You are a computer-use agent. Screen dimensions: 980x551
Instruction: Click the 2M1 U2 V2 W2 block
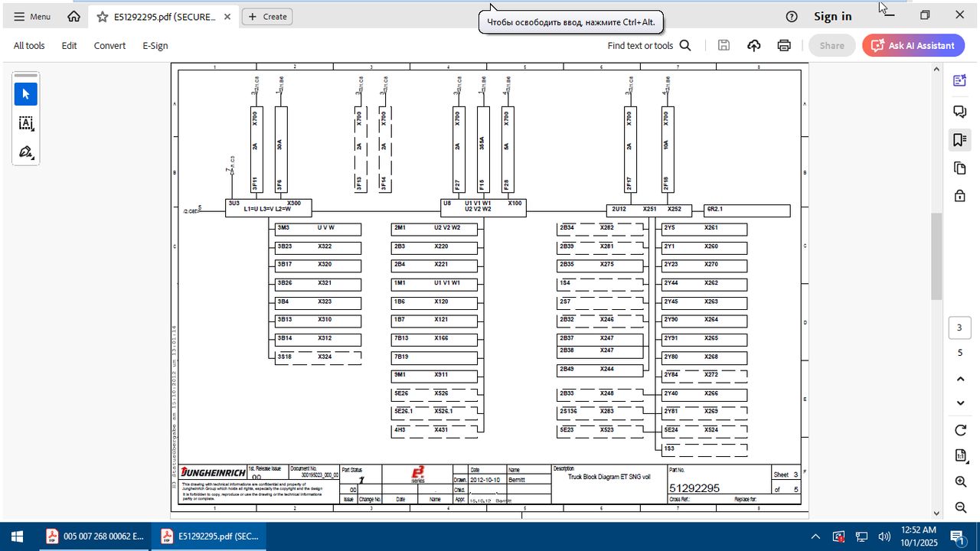[x=435, y=228]
